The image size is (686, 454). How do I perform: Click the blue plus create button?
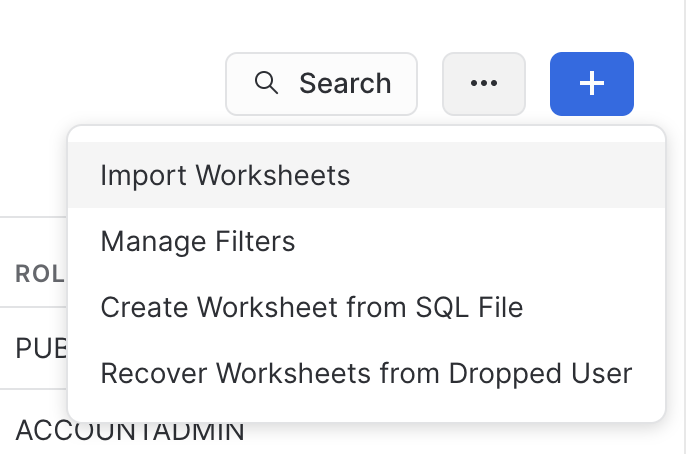point(592,84)
